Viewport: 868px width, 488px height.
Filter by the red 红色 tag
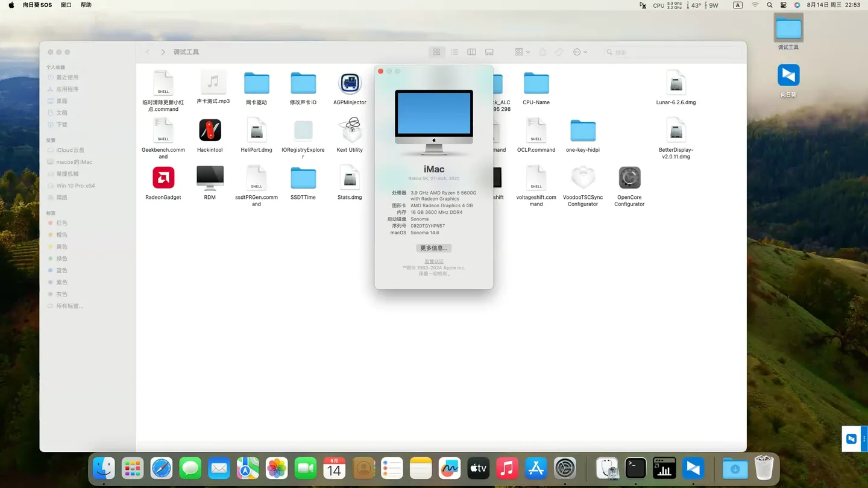click(x=61, y=223)
